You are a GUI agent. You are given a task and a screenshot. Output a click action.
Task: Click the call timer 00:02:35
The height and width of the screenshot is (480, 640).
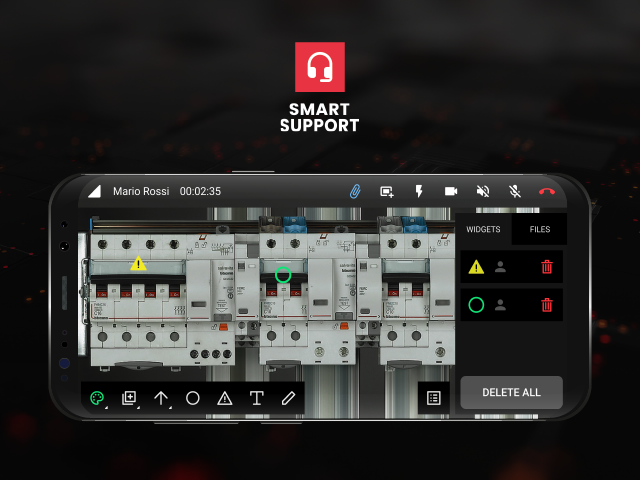point(200,191)
